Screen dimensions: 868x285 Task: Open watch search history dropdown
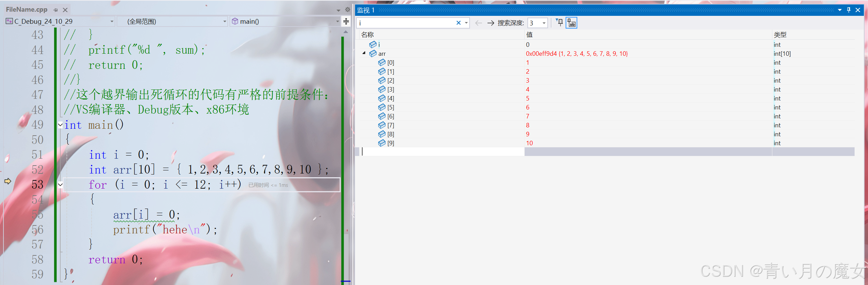(x=466, y=23)
